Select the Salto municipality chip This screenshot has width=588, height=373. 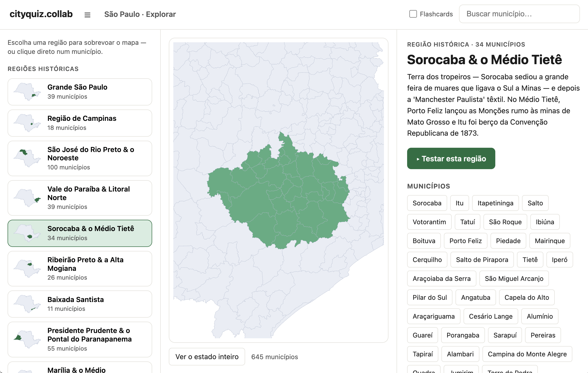[x=535, y=203]
